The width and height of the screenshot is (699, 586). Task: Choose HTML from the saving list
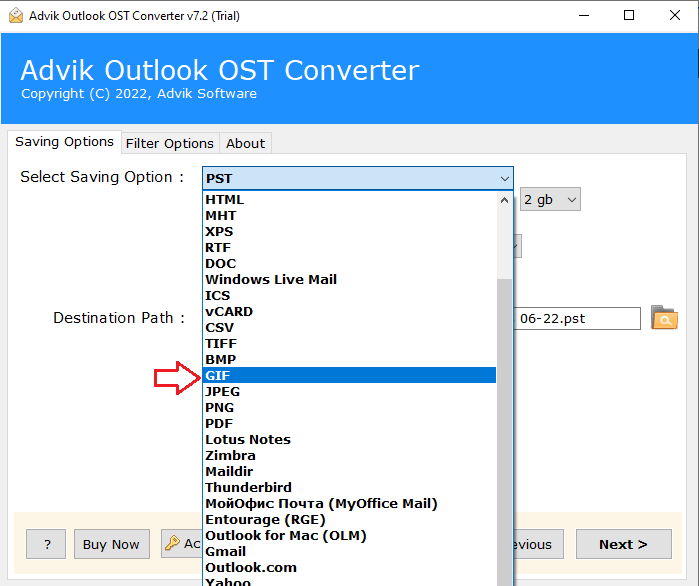[350, 200]
